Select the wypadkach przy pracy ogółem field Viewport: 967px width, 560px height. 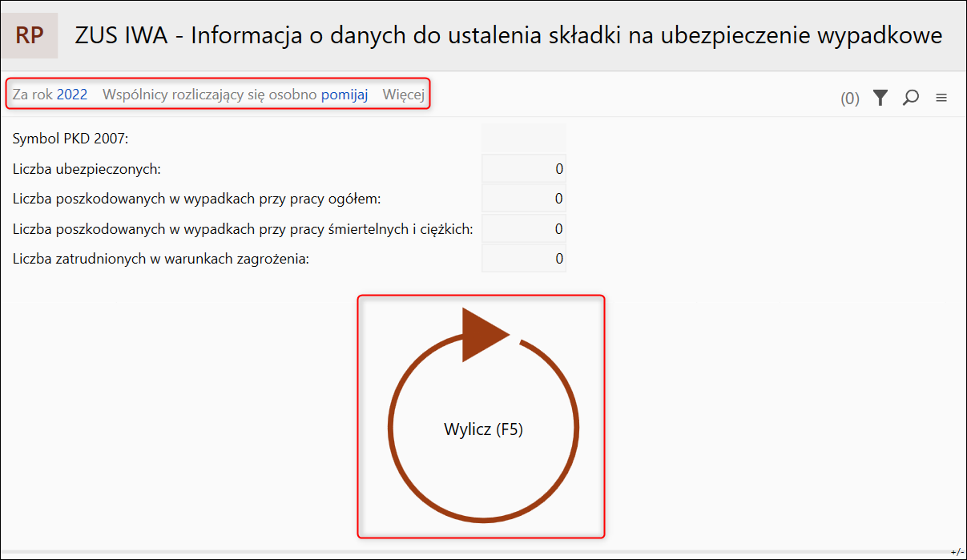coord(524,199)
